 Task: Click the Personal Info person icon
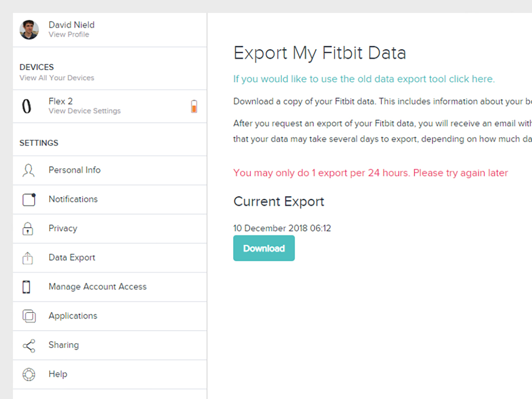tap(28, 170)
